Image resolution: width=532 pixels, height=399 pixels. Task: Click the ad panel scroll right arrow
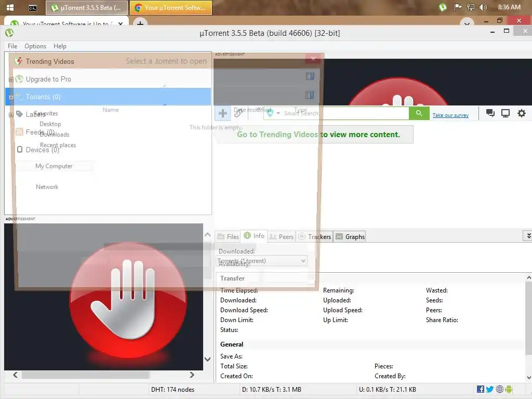tap(192, 375)
